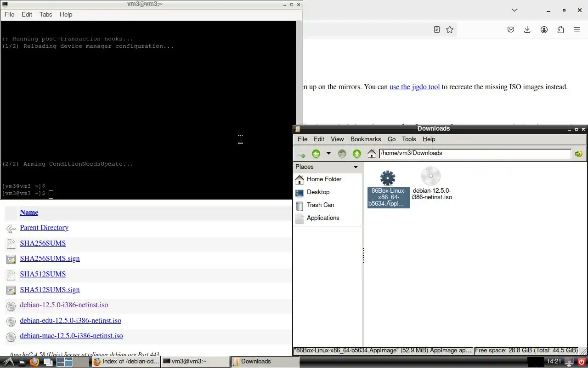Open debian-edu-12.5.0-i386-netinst.iso link

point(70,321)
